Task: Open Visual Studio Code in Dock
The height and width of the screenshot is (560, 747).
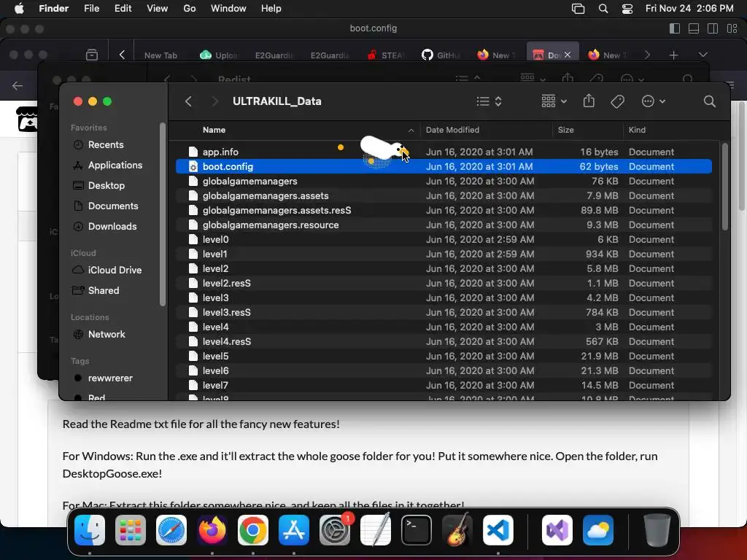Action: [x=498, y=530]
